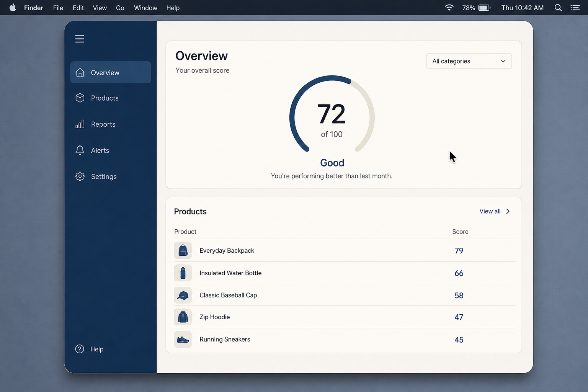Screen dimensions: 588x392
Task: Click the 78% battery percentage
Action: pyautogui.click(x=469, y=8)
